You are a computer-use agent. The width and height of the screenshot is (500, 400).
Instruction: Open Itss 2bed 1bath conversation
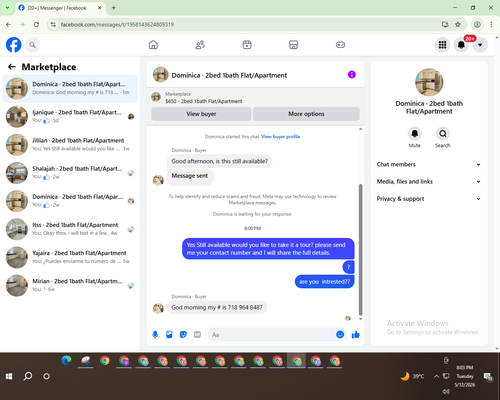pos(70,229)
